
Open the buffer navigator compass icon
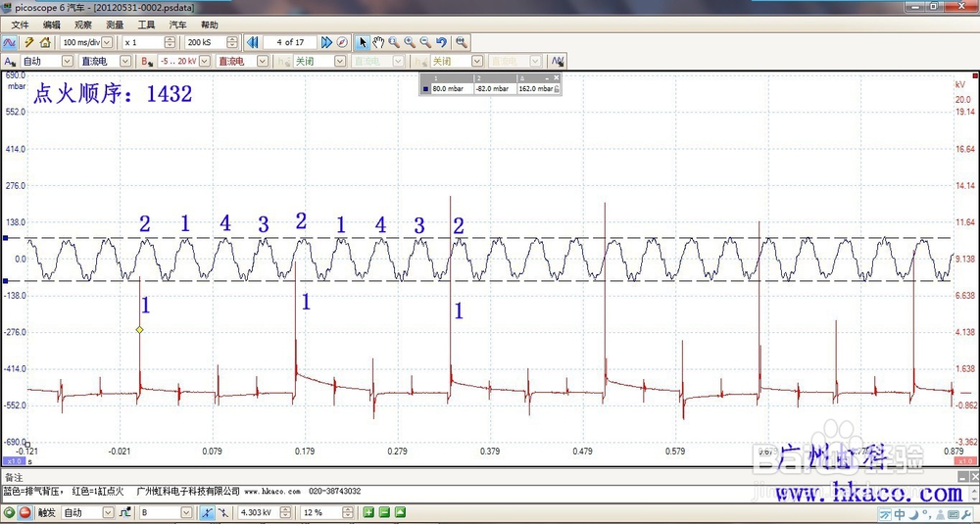point(342,42)
